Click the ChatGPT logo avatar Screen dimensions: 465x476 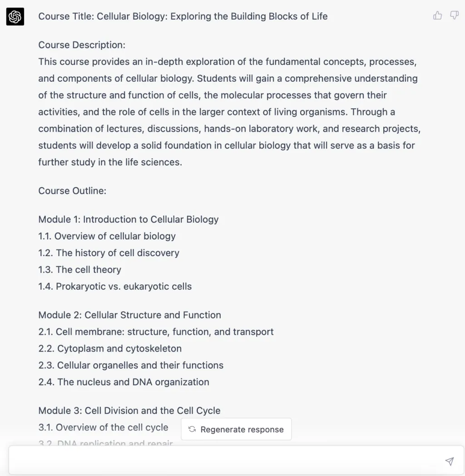tap(15, 16)
